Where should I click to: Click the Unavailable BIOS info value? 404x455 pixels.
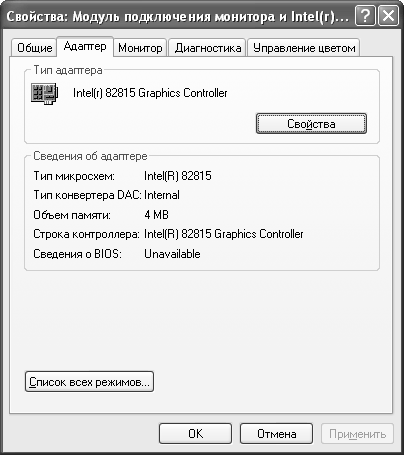click(x=172, y=254)
